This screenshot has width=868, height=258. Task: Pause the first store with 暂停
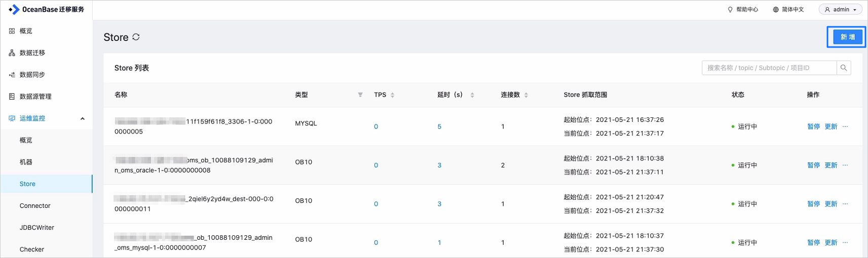pos(813,126)
